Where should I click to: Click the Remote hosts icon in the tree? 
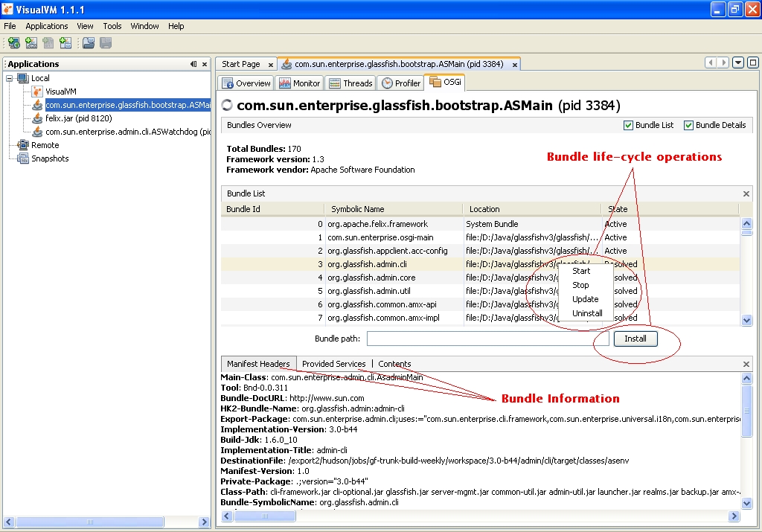(x=23, y=145)
